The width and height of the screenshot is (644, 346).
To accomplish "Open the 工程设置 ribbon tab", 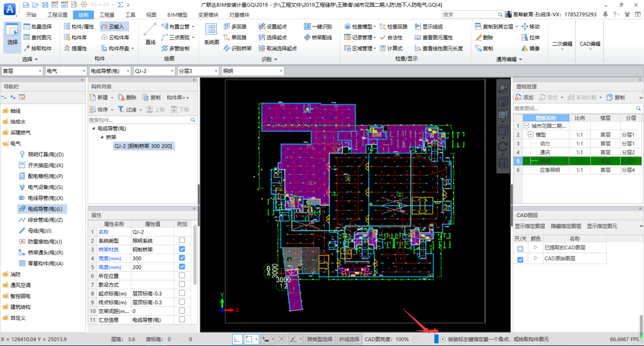I will click(x=57, y=15).
